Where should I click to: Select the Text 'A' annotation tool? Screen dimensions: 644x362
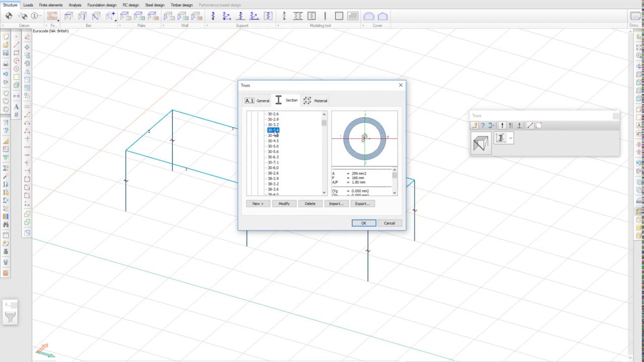click(x=16, y=107)
